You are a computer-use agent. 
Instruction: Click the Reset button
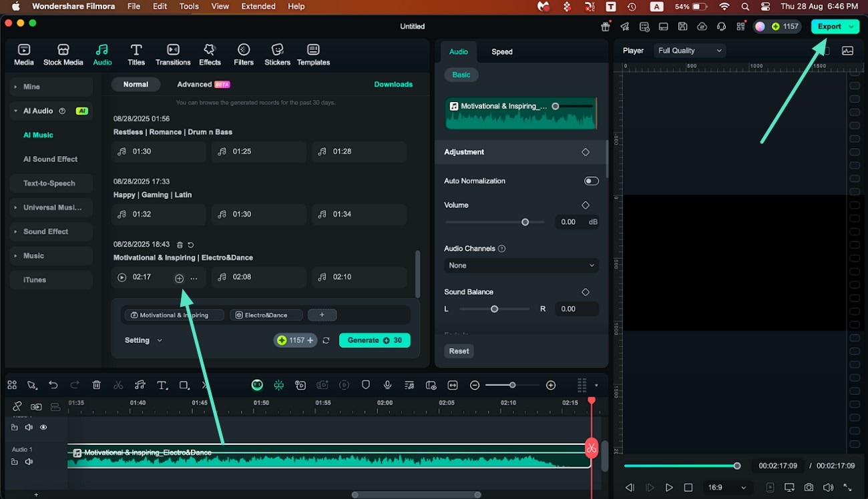tap(459, 351)
